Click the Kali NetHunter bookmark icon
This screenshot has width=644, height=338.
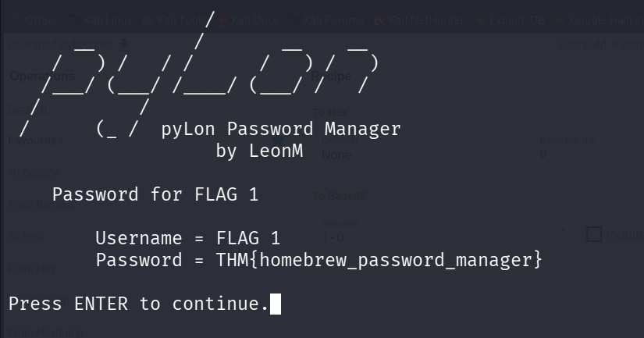pyautogui.click(x=379, y=20)
